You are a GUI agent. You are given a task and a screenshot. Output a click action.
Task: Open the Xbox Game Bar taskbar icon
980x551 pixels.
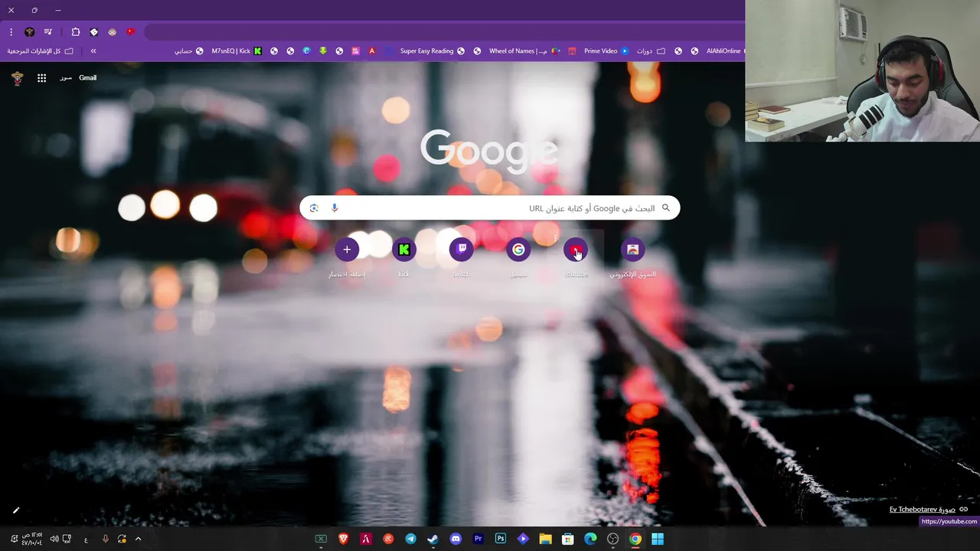[321, 539]
